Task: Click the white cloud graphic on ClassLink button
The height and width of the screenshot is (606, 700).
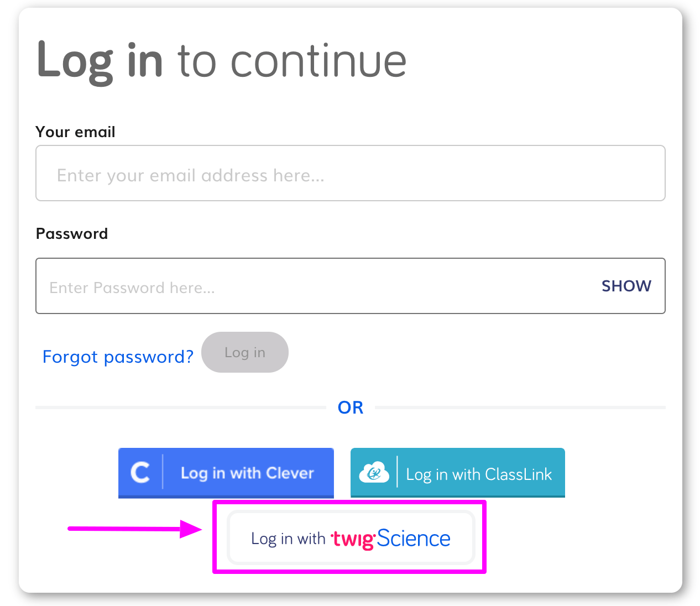Action: [374, 473]
